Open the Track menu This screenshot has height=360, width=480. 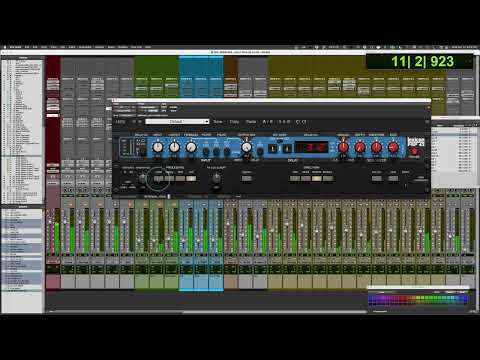(x=54, y=47)
